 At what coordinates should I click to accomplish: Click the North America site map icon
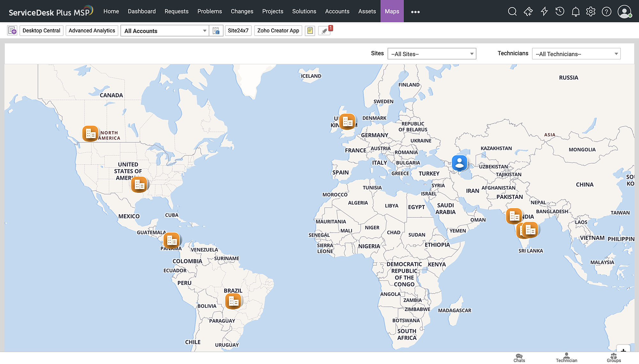point(90,133)
